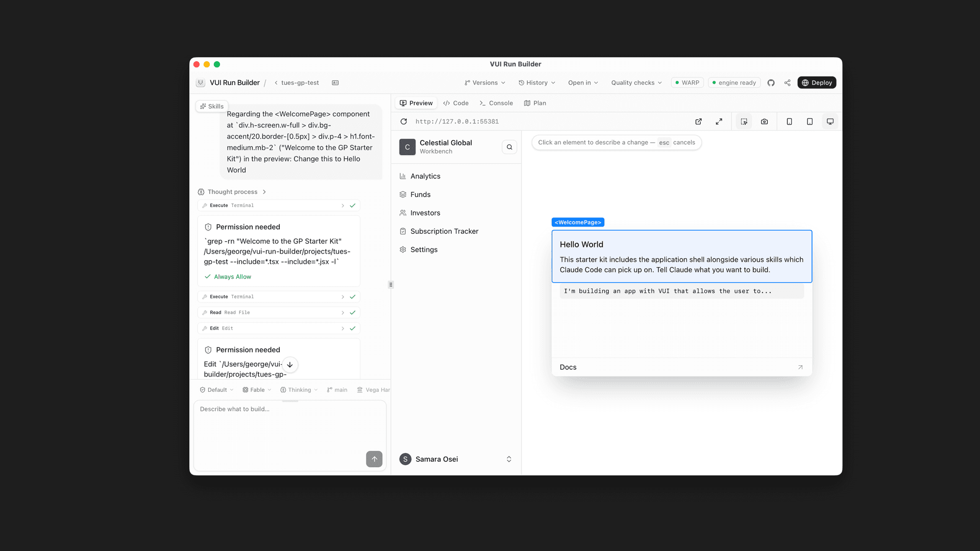This screenshot has height=551, width=980.
Task: Open the Quality checks dropdown
Action: pos(636,83)
